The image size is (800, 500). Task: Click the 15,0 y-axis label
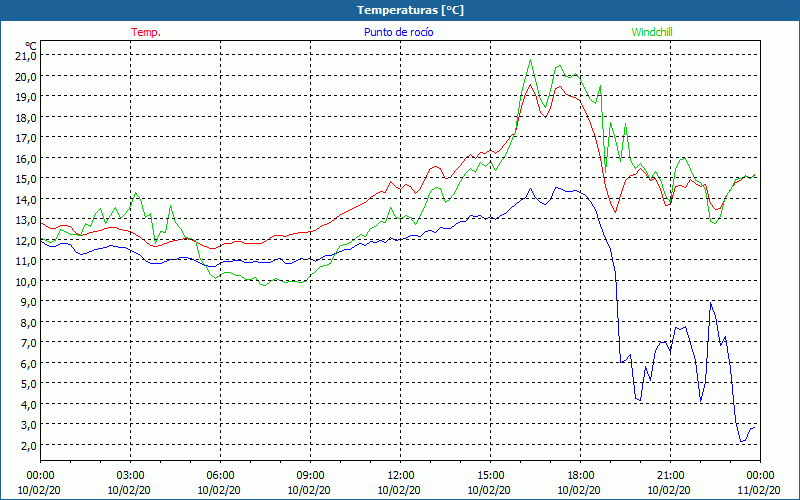(26, 179)
